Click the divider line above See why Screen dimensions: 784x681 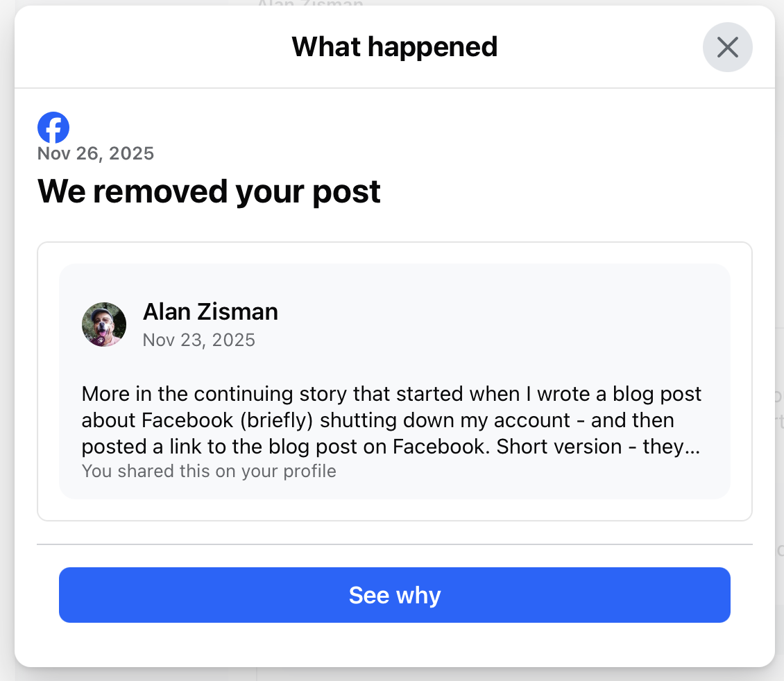point(394,544)
